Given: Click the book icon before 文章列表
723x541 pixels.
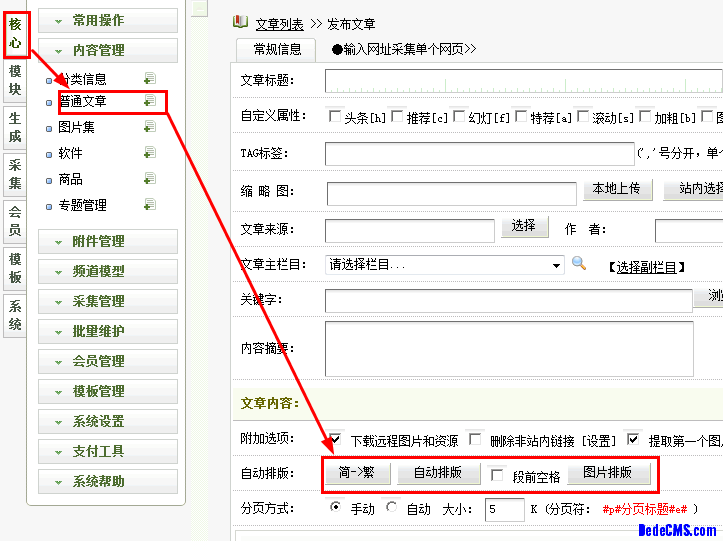Looking at the screenshot, I should click(x=239, y=22).
